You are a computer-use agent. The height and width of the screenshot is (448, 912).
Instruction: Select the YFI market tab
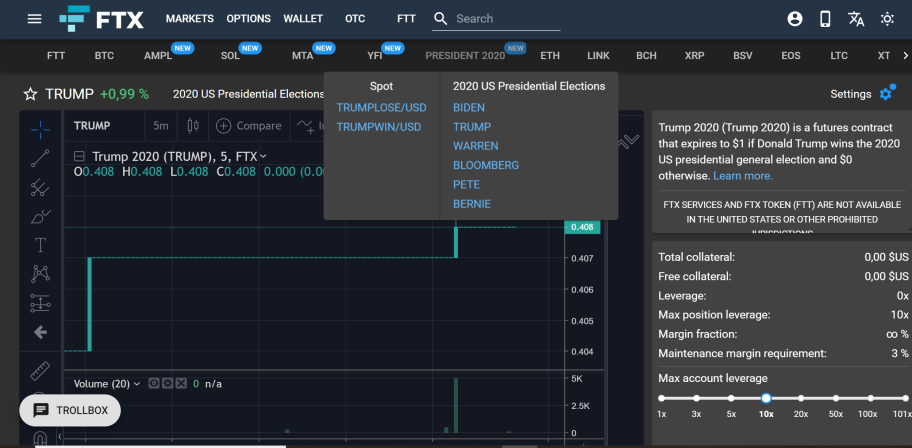pos(375,56)
